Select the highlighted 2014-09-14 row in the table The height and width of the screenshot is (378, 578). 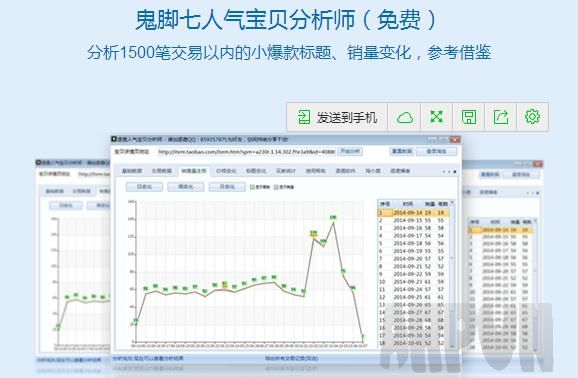click(x=413, y=213)
